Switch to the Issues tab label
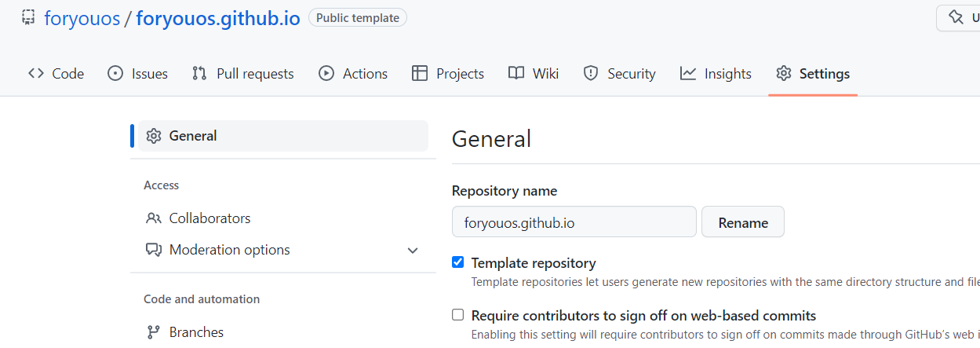 pyautogui.click(x=150, y=74)
